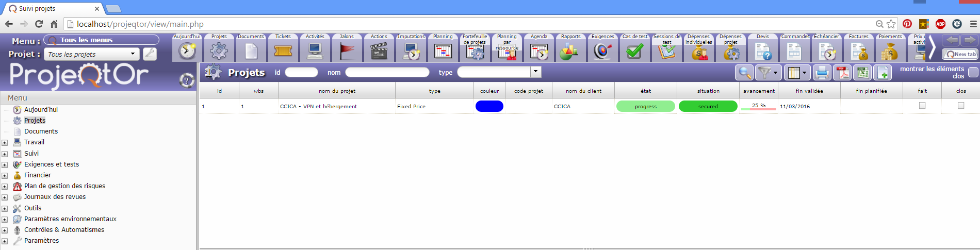
Task: Open the Rapports chart icon
Action: [x=569, y=51]
